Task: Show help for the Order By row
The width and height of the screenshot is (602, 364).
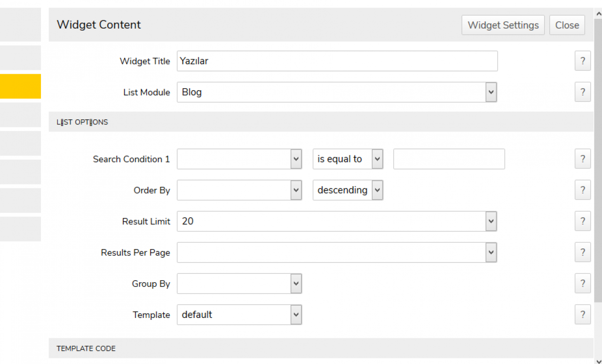Action: coord(582,190)
